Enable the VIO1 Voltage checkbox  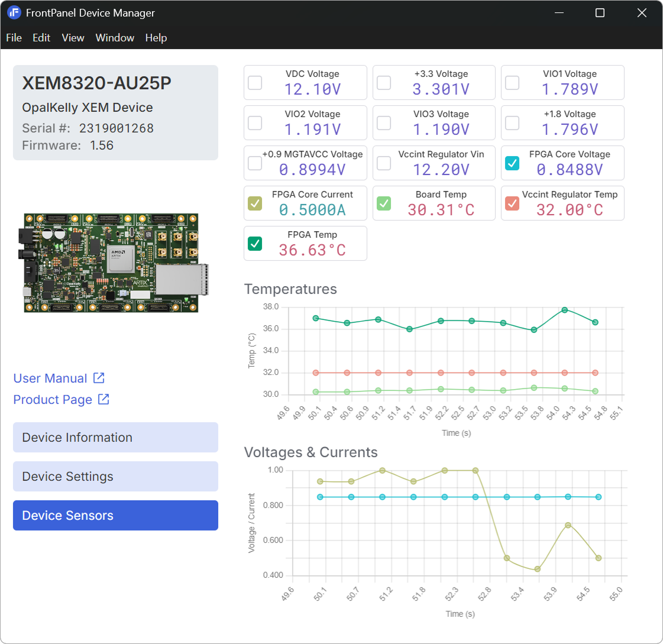tap(512, 83)
